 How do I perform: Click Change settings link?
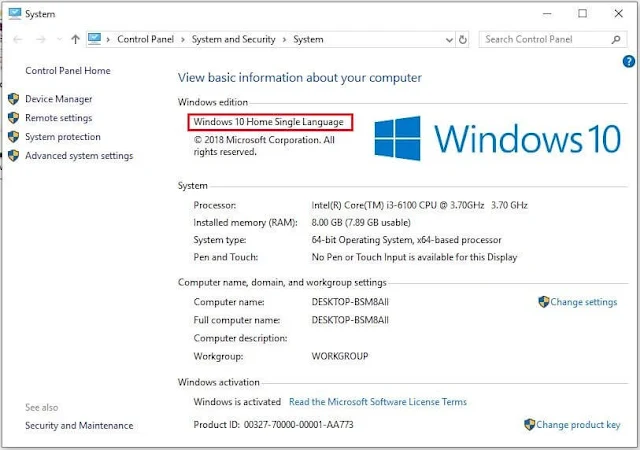pyautogui.click(x=584, y=302)
